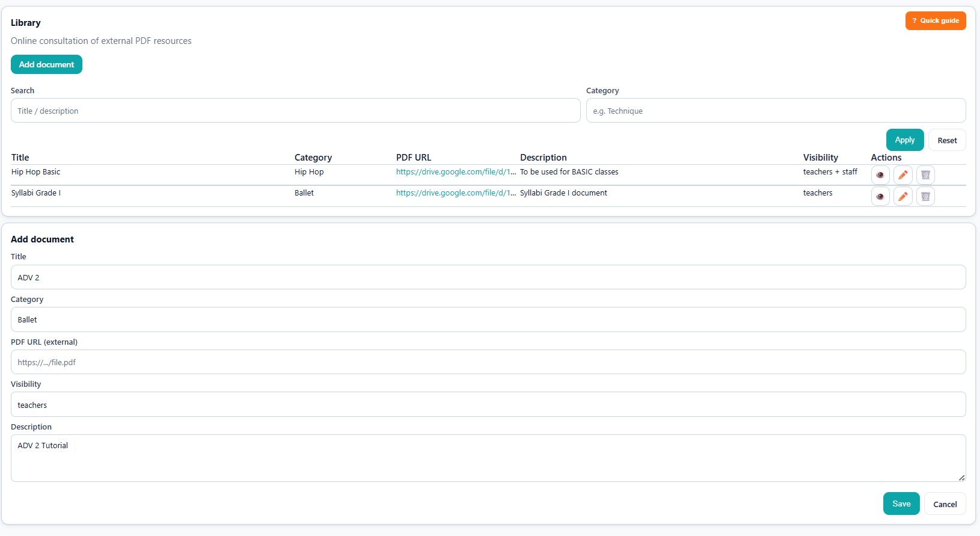This screenshot has height=536, width=980.
Task: Focus the Search title / description field
Action: (295, 111)
